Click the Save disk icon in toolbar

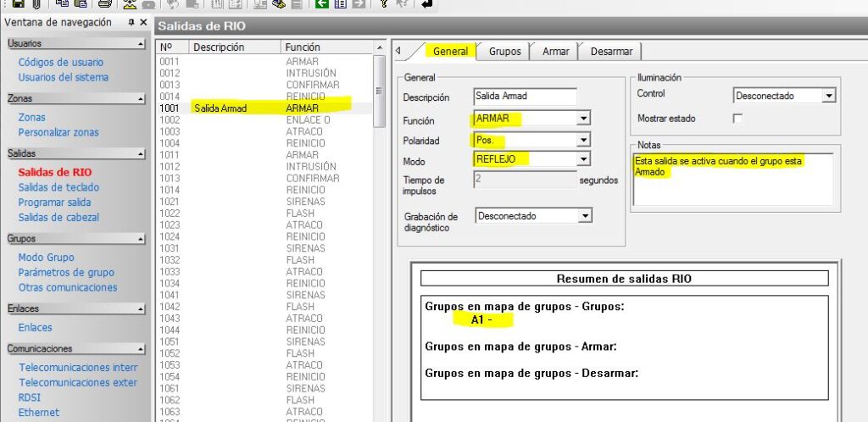click(19, 4)
